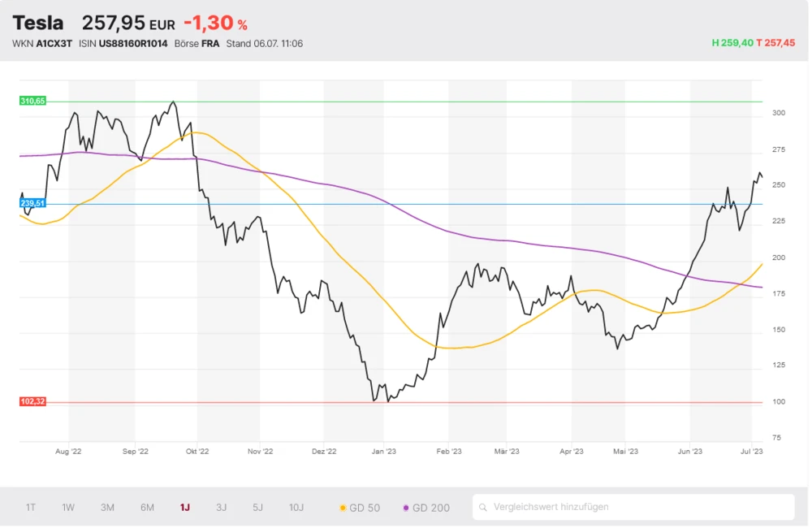Open the 5J long-term chart
Screen dimensions: 812x528
pos(257,507)
